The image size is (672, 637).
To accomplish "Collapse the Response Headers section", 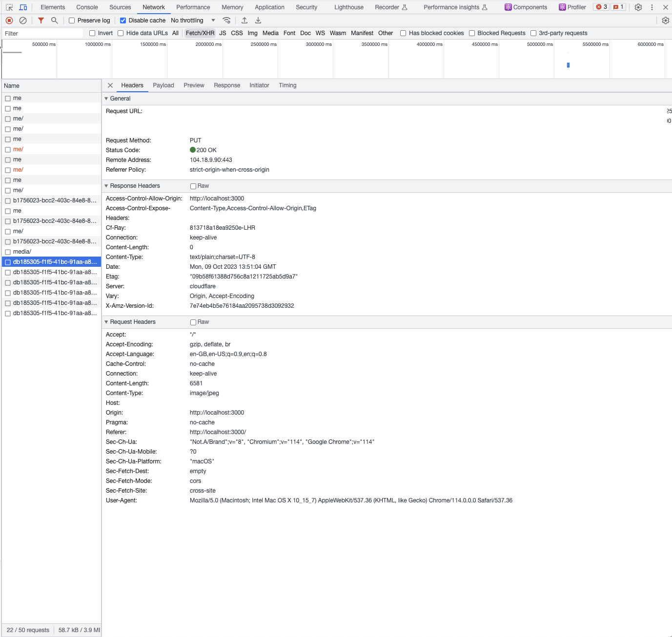I will click(106, 186).
